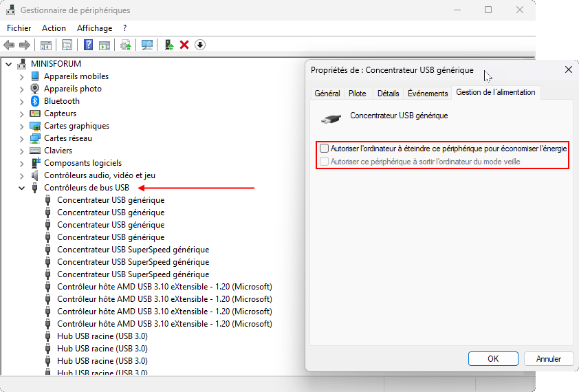
Task: Expand the Capteurs node
Action: (22, 113)
